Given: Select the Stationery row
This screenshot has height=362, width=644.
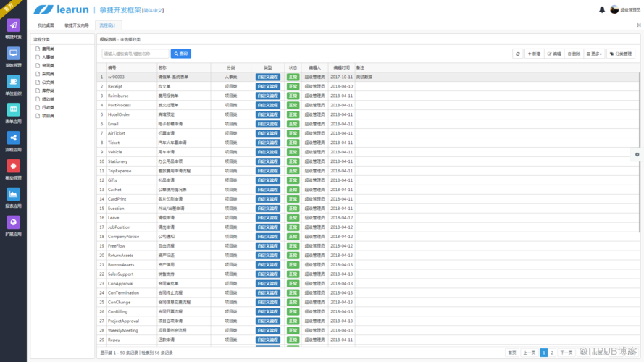Looking at the screenshot, I should [x=368, y=161].
